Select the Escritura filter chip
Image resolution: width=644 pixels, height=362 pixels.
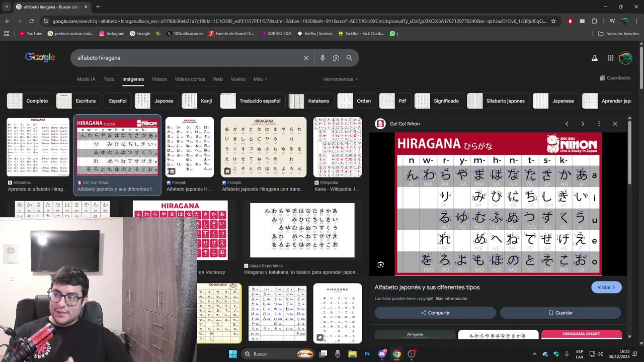78,101
